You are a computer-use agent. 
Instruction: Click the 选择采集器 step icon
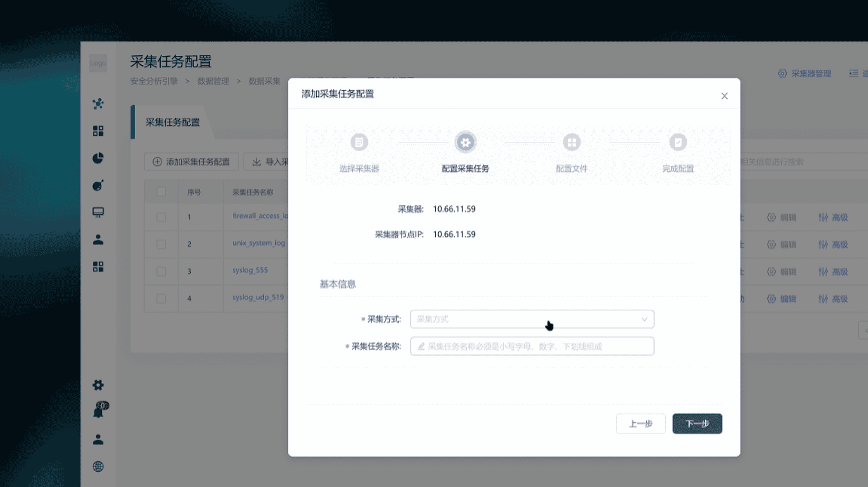click(359, 142)
